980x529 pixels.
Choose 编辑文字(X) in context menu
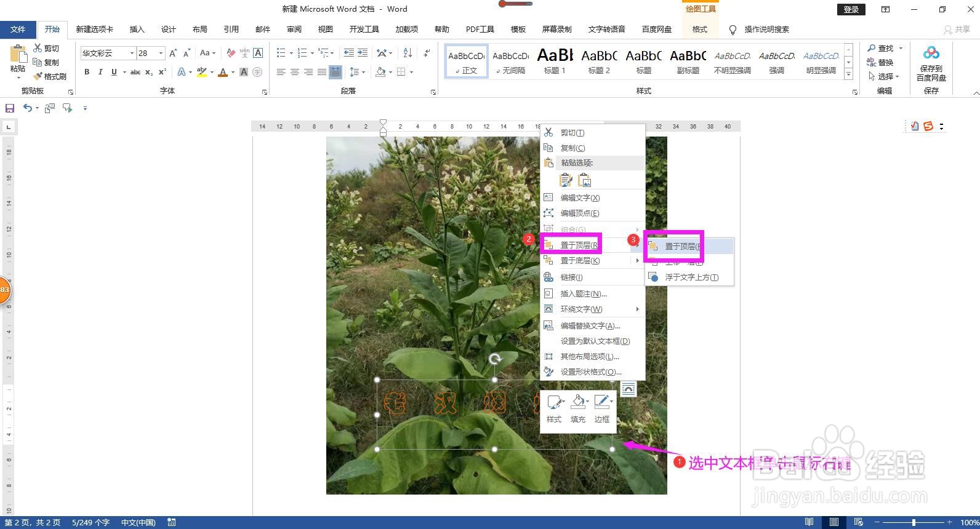[592, 197]
